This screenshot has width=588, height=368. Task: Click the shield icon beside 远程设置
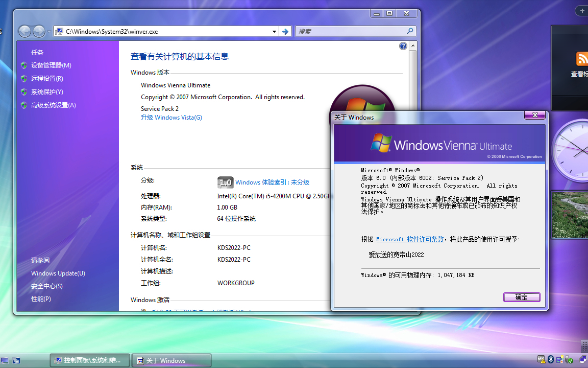24,79
